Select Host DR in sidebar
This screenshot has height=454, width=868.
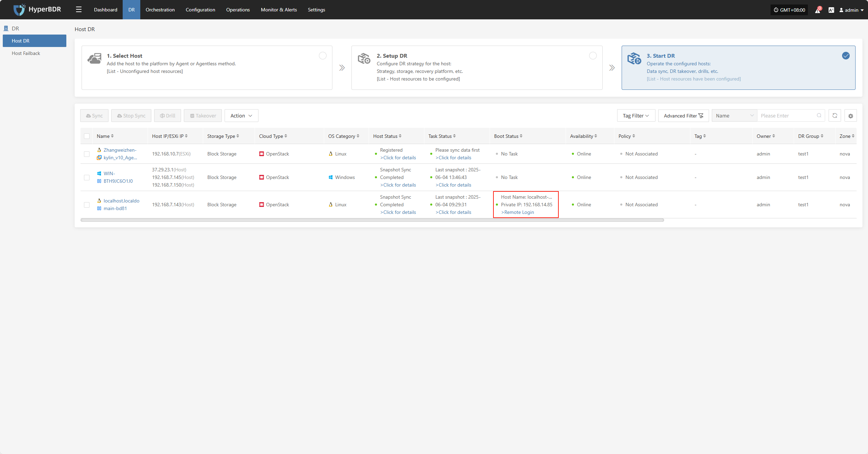[x=35, y=41]
